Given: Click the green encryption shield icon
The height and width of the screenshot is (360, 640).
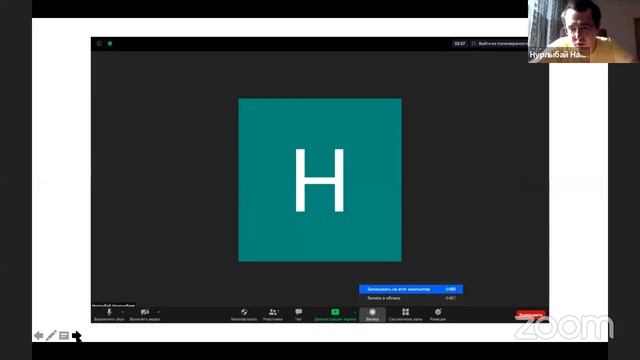Looking at the screenshot, I should pos(110,43).
